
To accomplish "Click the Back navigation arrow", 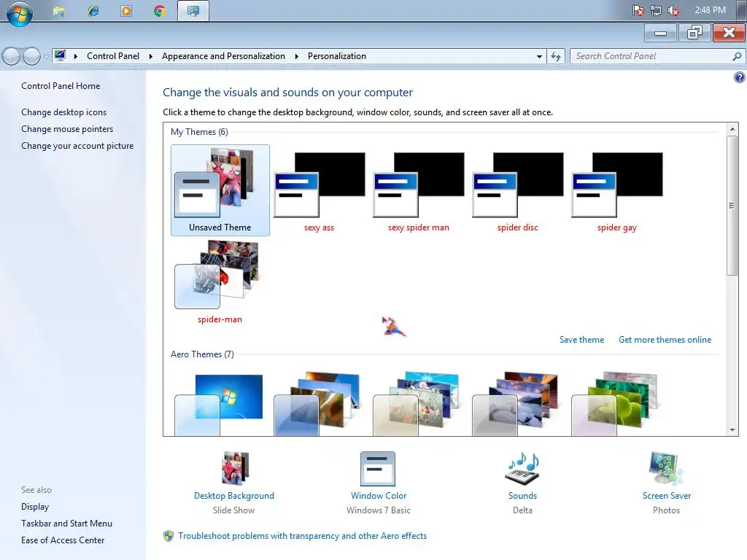I will [12, 56].
